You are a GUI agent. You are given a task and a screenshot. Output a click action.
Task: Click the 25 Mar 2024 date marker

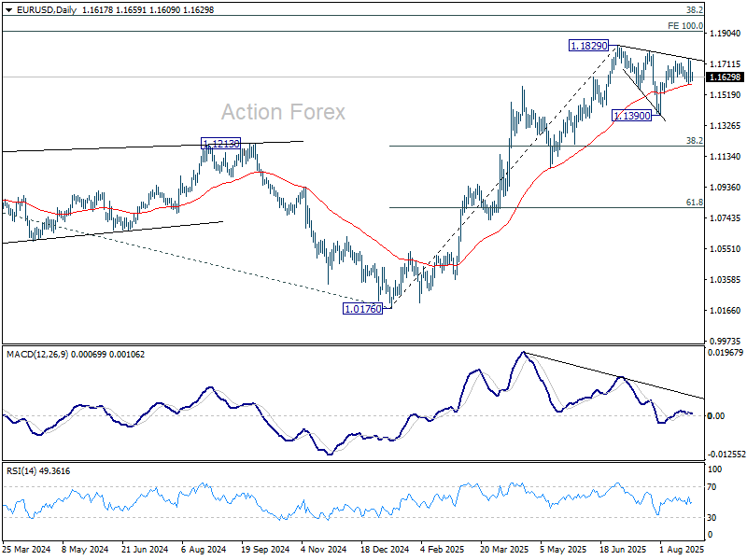tap(26, 549)
